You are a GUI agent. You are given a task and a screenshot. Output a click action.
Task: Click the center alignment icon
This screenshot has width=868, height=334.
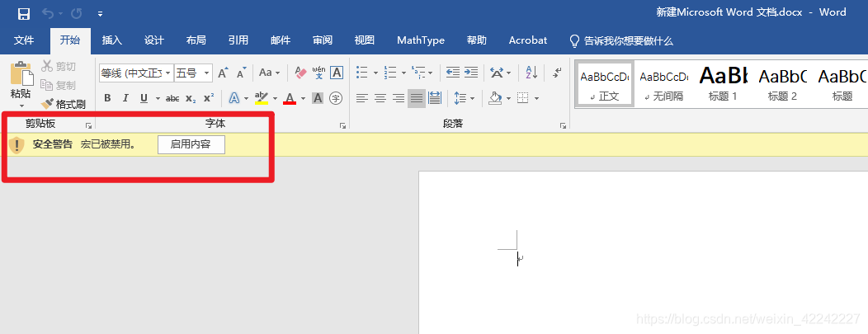click(x=380, y=98)
